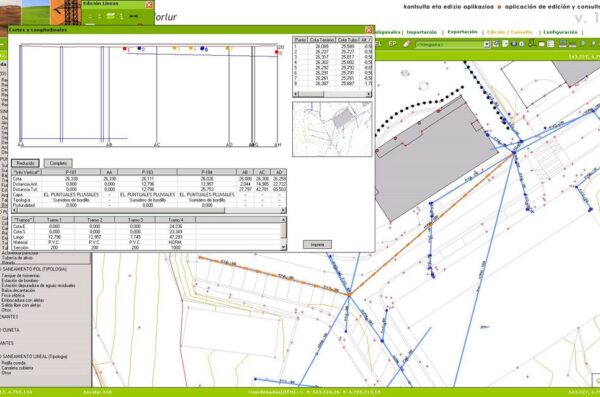600x397 pixels.
Task: Click the white rectangle icon in toolbar
Action: (x=541, y=44)
